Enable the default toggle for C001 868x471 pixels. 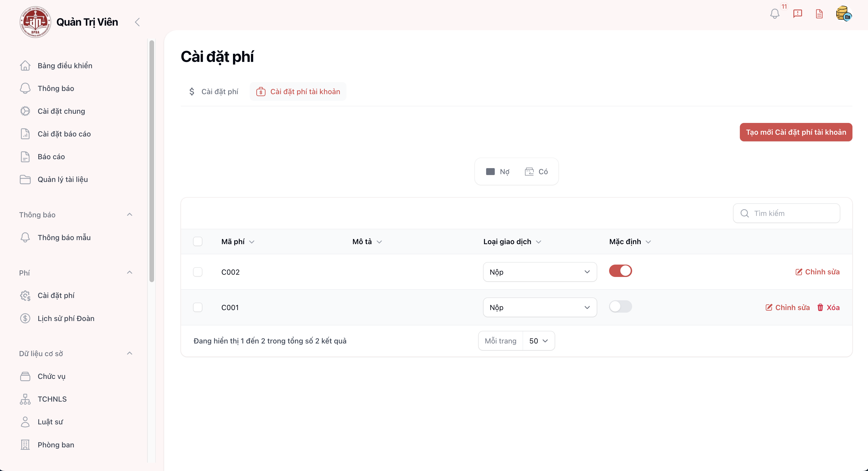click(620, 307)
